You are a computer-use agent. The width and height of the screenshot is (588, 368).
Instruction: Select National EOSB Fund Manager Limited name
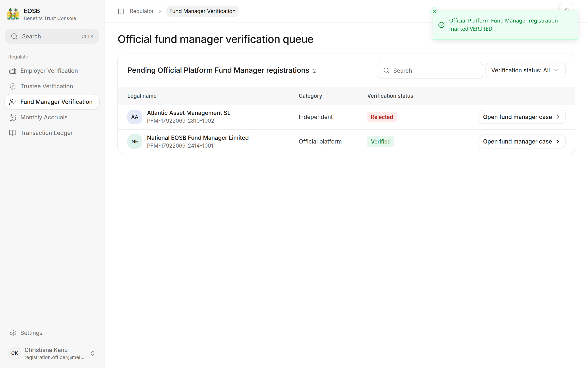tap(198, 138)
